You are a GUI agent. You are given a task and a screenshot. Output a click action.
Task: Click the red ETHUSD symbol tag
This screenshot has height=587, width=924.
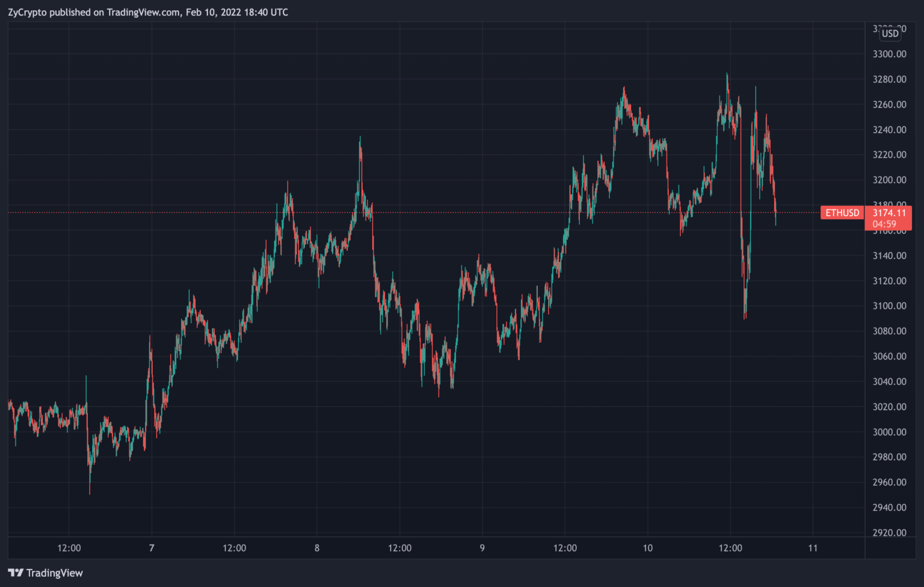coord(842,213)
